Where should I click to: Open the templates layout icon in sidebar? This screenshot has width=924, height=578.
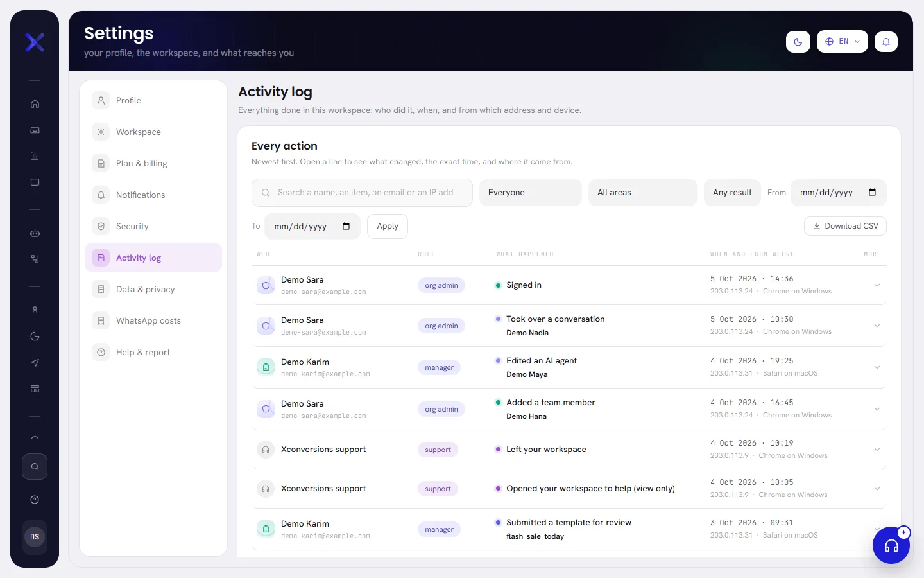[35, 389]
